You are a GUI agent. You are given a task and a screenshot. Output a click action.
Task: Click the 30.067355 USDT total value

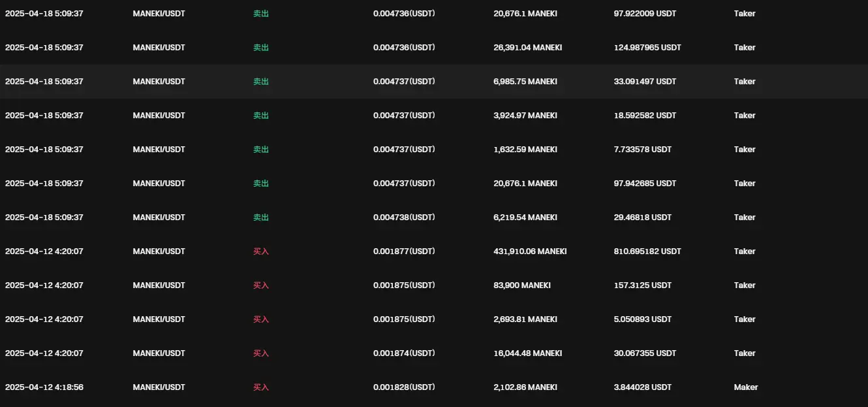(x=645, y=353)
